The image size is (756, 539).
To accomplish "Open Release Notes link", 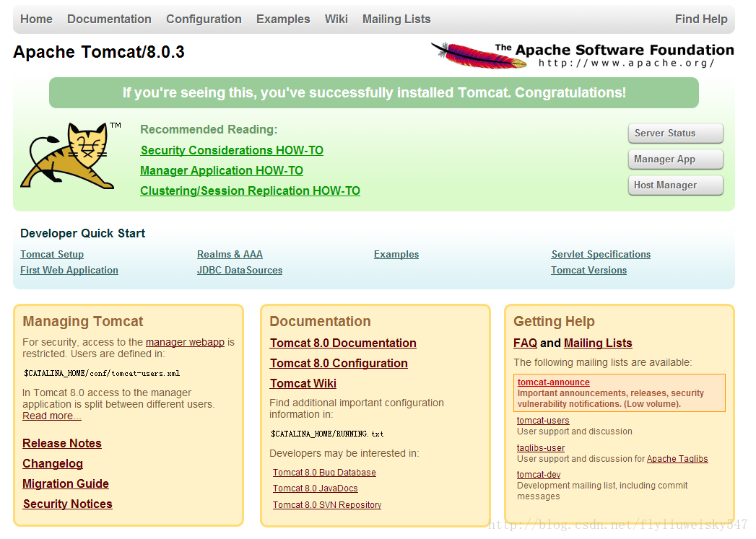I will coord(61,443).
